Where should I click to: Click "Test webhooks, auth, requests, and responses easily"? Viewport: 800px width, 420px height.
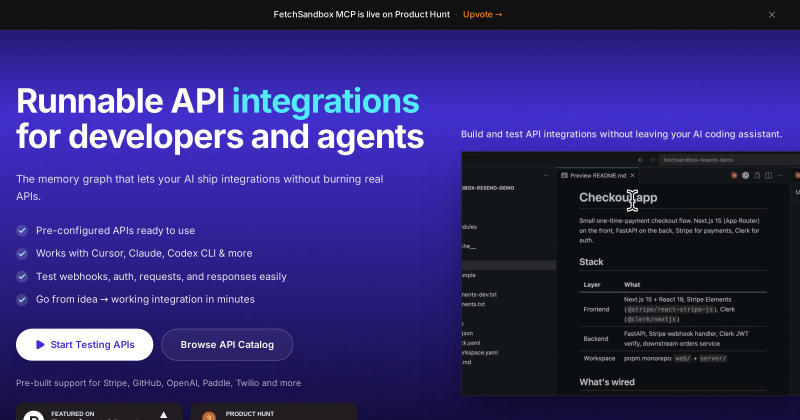[161, 277]
